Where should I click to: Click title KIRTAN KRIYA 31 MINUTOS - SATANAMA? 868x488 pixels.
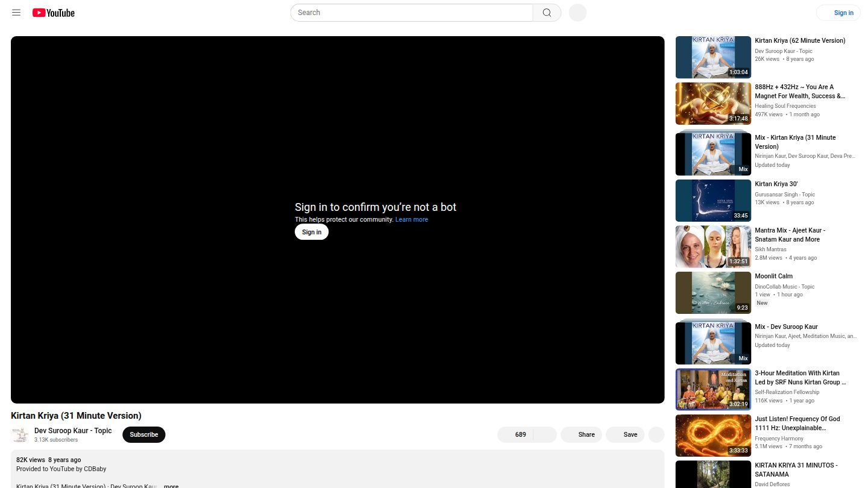796,470
